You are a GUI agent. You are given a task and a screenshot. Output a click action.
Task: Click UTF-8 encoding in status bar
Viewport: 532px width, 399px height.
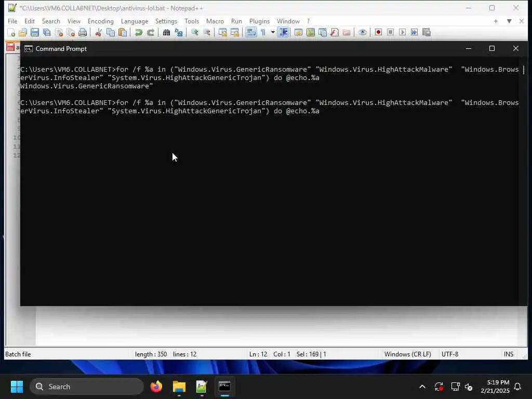click(450, 354)
